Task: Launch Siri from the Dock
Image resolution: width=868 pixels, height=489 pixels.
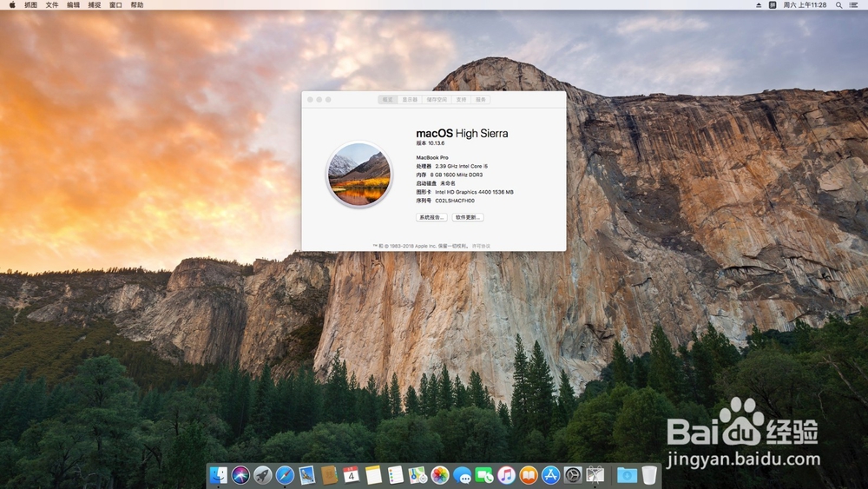Action: point(240,474)
